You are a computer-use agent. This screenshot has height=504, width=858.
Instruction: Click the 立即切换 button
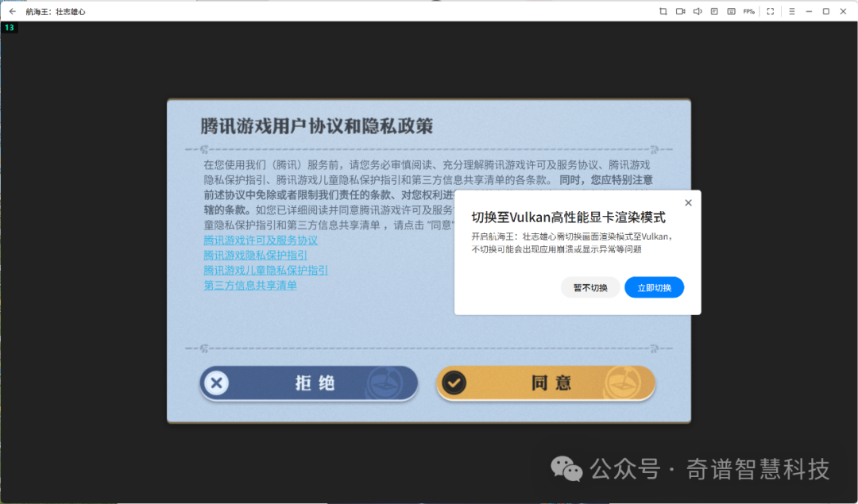[654, 287]
